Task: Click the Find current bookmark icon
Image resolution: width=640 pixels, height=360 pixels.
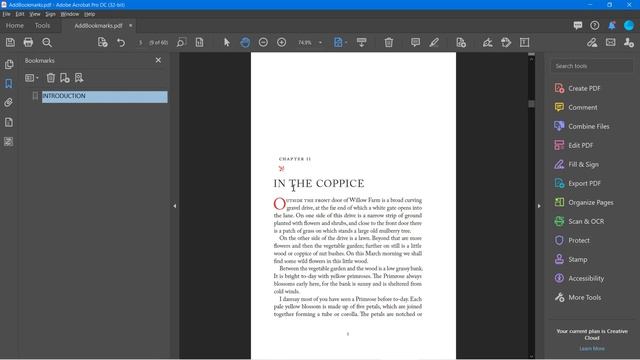Action: (x=79, y=78)
